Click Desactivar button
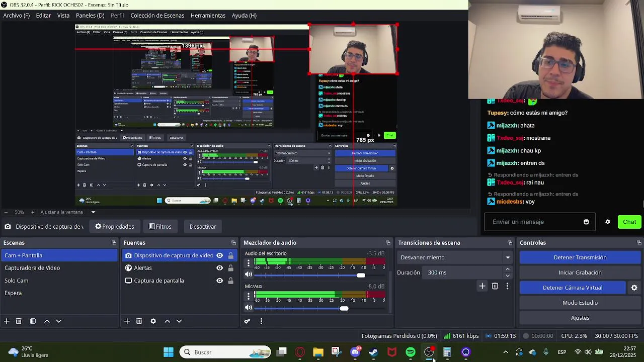This screenshot has height=362, width=644. (x=203, y=227)
